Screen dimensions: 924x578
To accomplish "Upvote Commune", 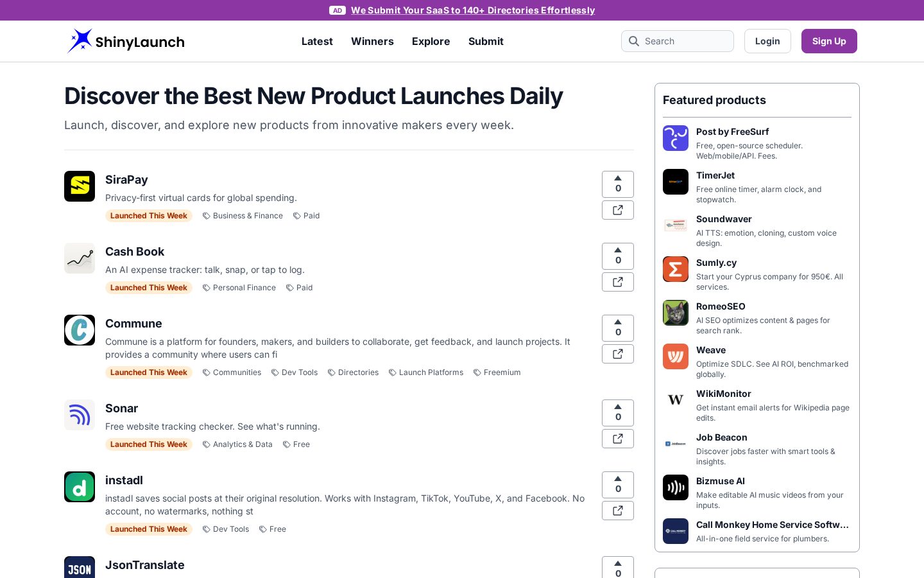I will click(618, 328).
